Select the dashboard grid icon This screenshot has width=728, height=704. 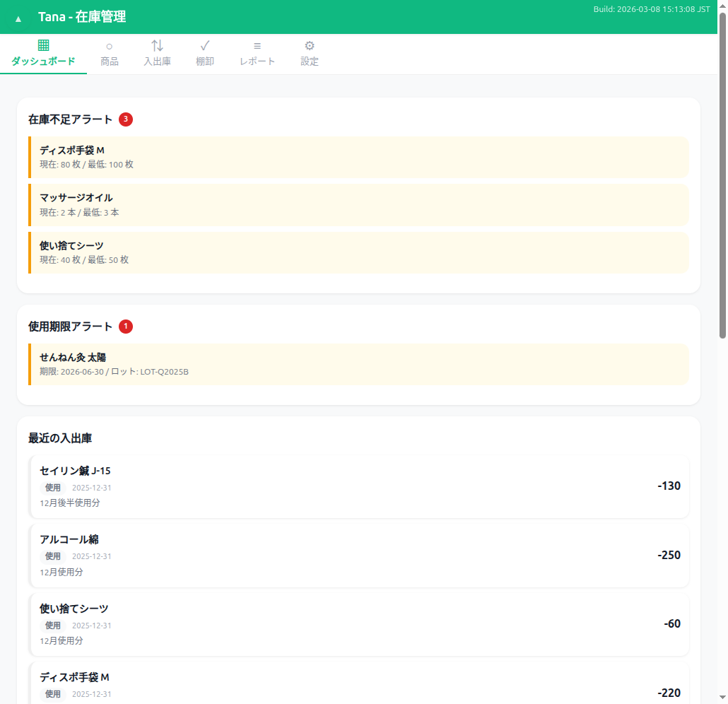click(x=43, y=45)
